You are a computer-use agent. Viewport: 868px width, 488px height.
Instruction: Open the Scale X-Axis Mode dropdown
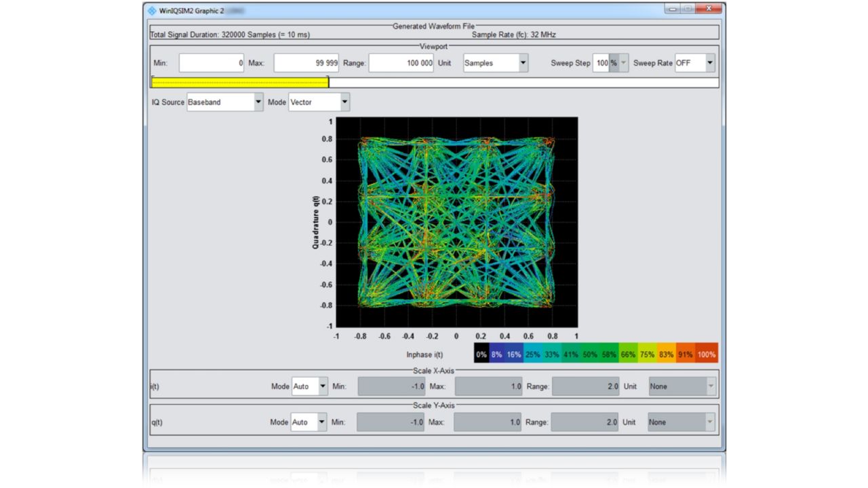(x=310, y=386)
